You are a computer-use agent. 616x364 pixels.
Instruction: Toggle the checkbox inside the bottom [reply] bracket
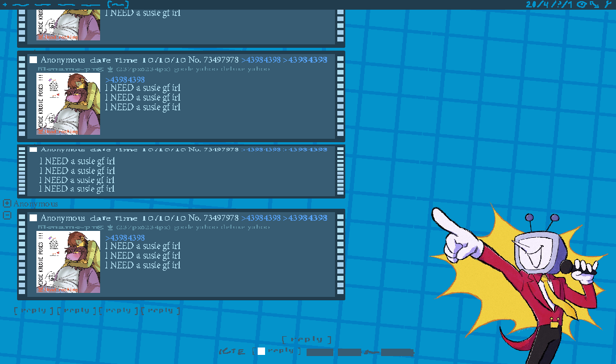click(261, 351)
